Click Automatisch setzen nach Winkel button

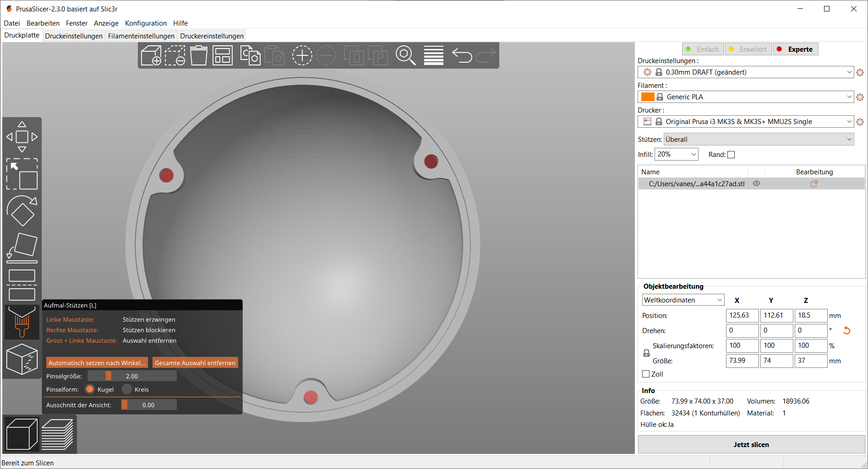click(x=97, y=362)
